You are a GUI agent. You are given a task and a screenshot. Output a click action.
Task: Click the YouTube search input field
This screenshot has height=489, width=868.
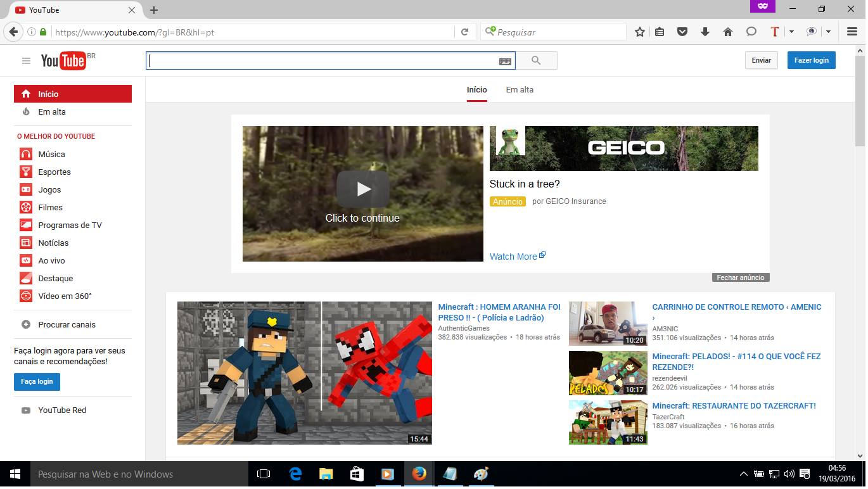pyautogui.click(x=323, y=61)
